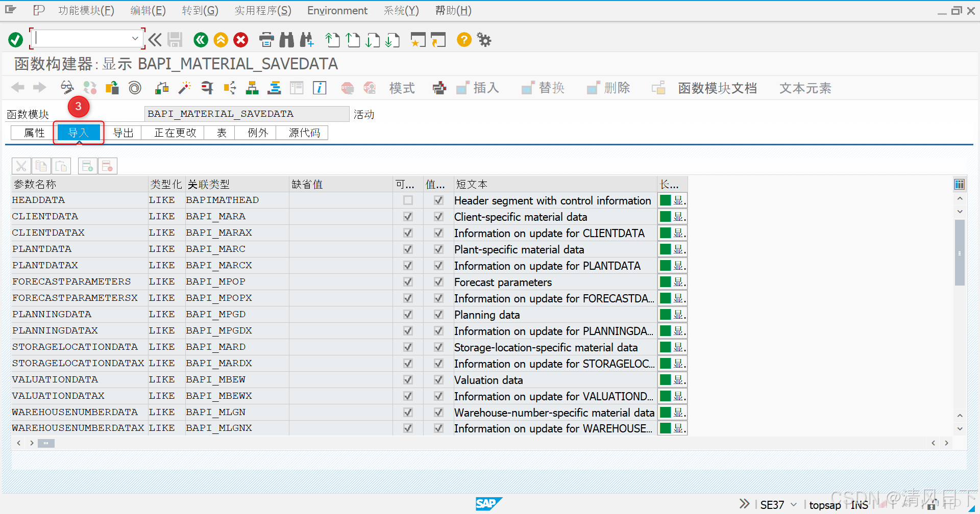Image resolution: width=980 pixels, height=514 pixels.
Task: Click the Object list hierarchy icon
Action: [x=252, y=88]
